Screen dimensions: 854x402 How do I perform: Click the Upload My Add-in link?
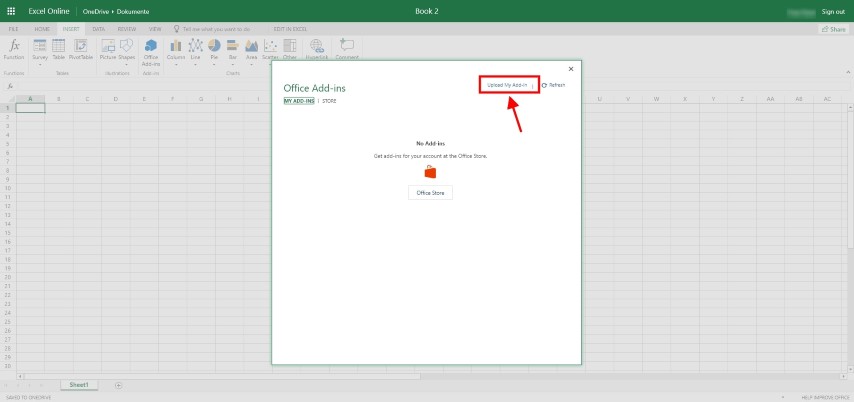(x=508, y=85)
